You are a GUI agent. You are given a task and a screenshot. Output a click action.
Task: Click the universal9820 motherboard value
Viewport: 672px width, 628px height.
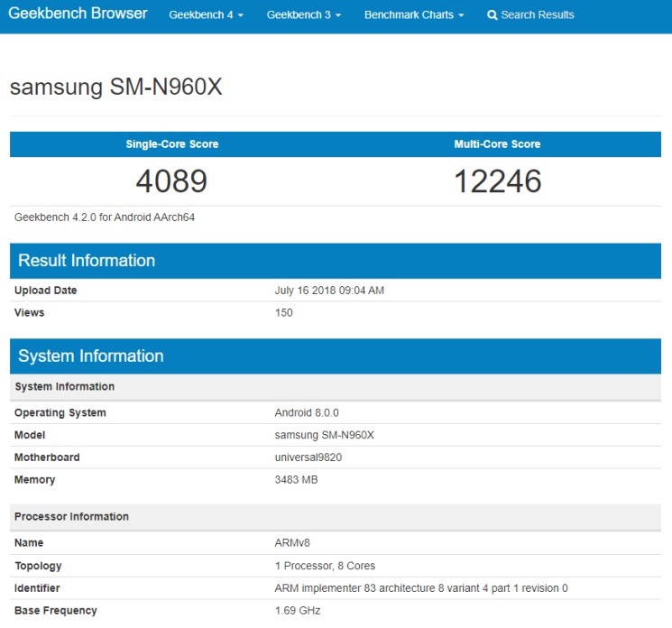pos(308,457)
